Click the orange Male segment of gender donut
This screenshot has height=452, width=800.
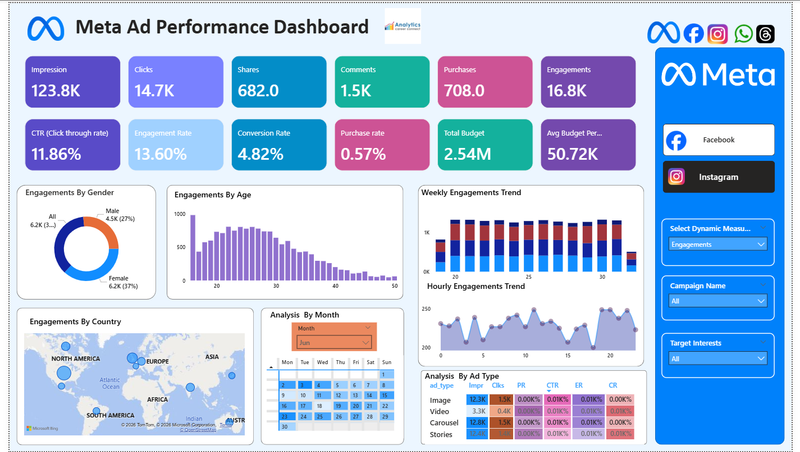click(x=106, y=228)
